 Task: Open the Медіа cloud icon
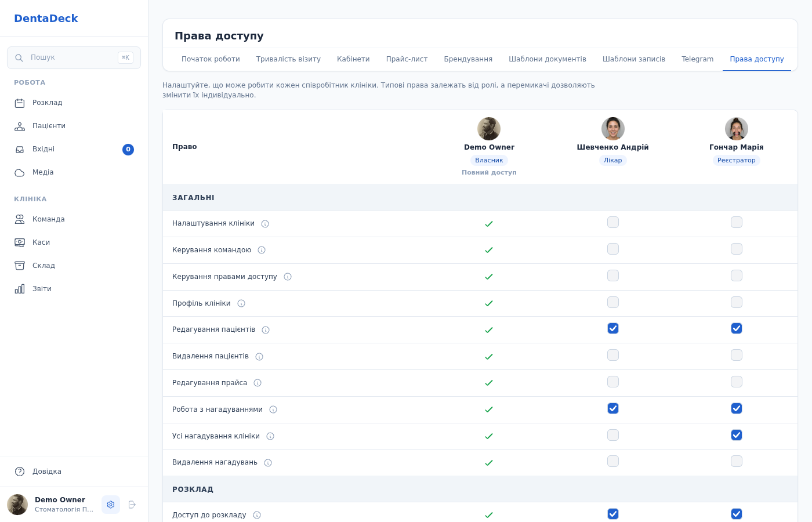tap(20, 172)
